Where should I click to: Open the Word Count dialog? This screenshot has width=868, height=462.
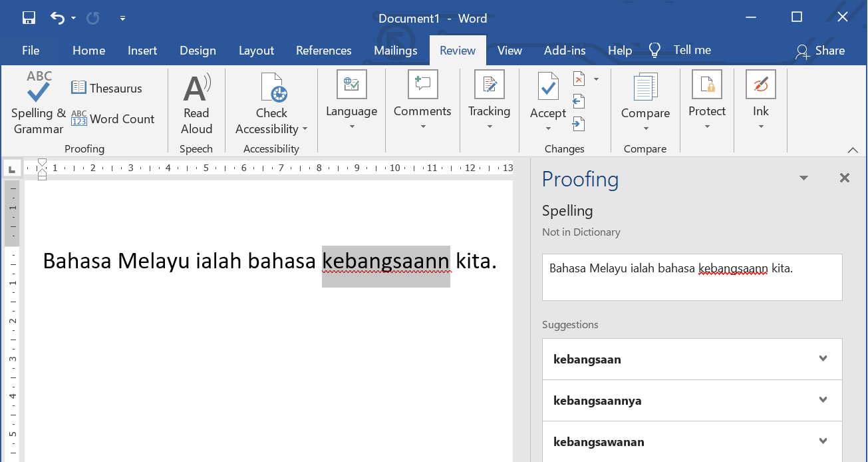tap(112, 119)
